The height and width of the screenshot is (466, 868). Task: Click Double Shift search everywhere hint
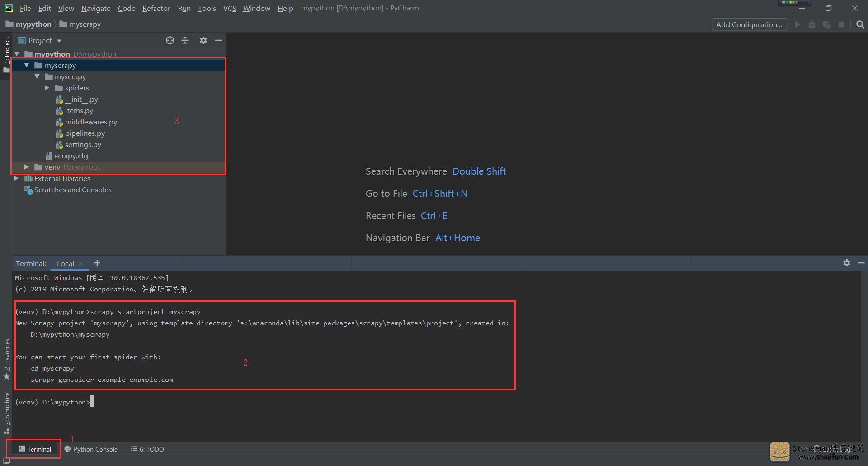click(479, 171)
